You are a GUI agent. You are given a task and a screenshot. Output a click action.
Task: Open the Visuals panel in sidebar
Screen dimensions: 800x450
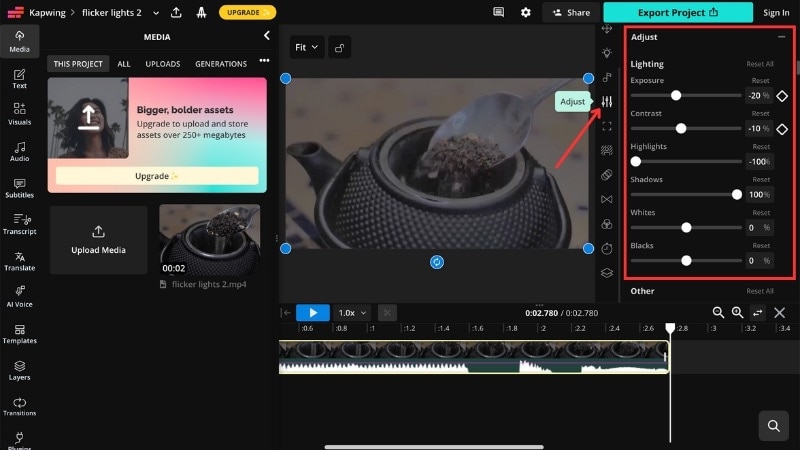point(19,114)
